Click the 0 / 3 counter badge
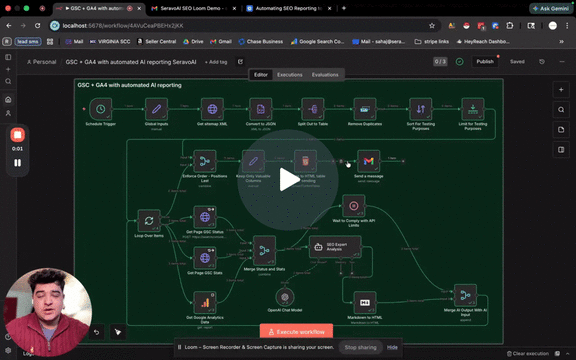Image resolution: width=576 pixels, height=360 pixels. pyautogui.click(x=440, y=62)
